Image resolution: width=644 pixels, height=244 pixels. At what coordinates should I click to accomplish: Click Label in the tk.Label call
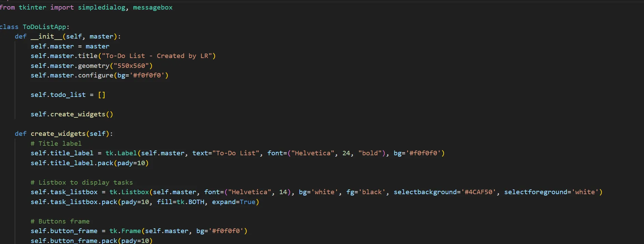[127, 153]
